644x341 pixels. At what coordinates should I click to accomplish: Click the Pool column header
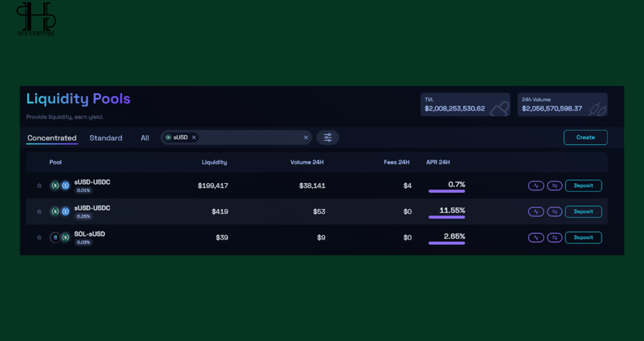click(55, 162)
